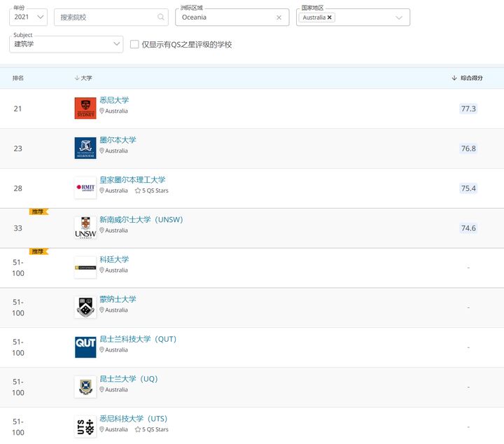The width and height of the screenshot is (504, 444).
Task: Click the recommended badge on UNSW row
Action: 38,211
